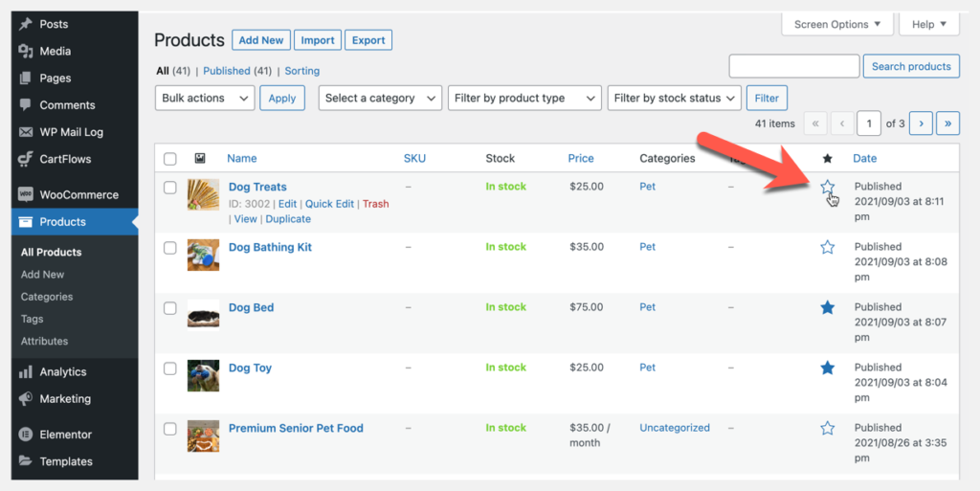Toggle featured star for Dog Treats
This screenshot has height=491, width=980.
click(x=828, y=188)
